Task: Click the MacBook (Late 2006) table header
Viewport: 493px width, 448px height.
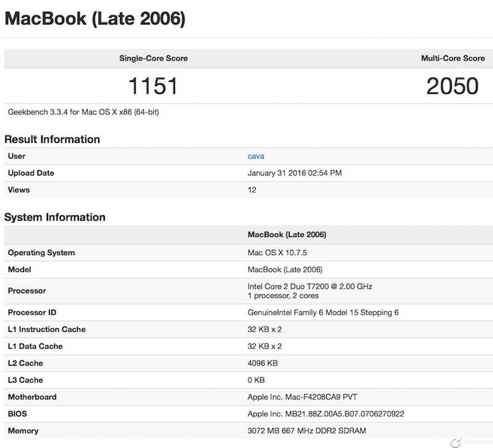Action: click(287, 235)
